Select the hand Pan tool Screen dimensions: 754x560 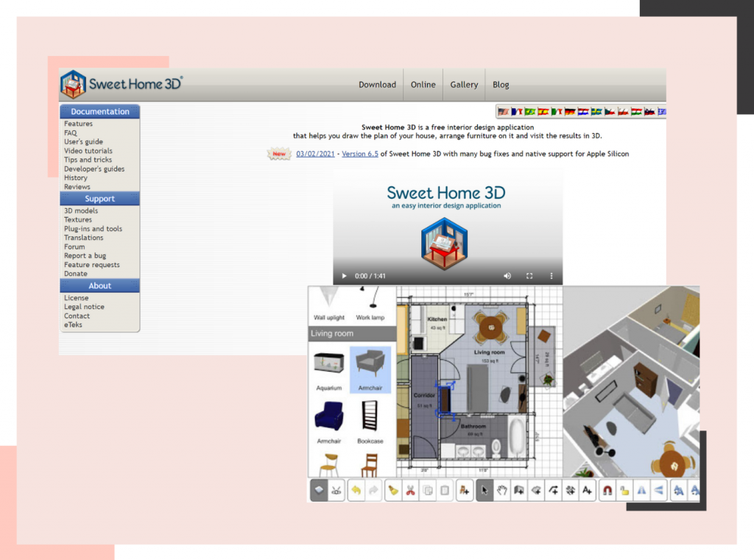click(502, 491)
